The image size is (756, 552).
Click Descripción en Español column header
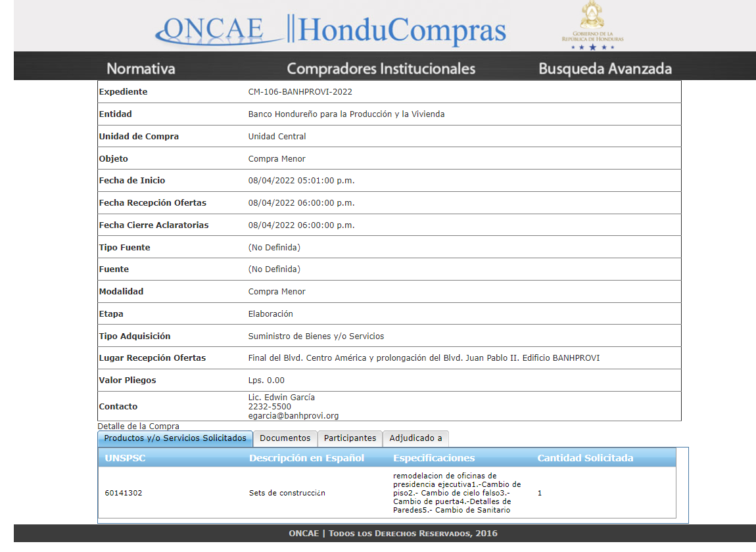pyautogui.click(x=306, y=458)
